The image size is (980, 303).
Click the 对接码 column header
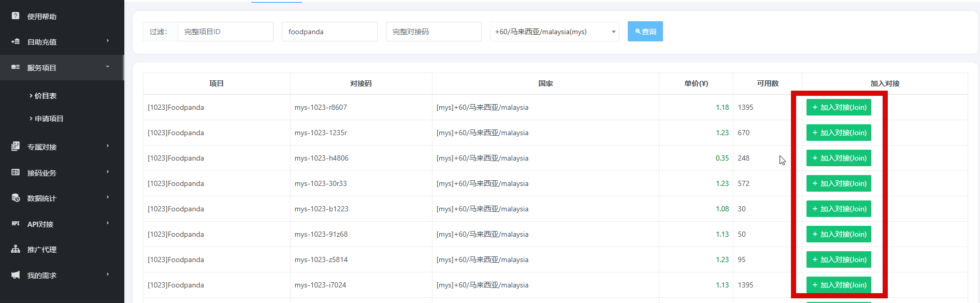361,83
